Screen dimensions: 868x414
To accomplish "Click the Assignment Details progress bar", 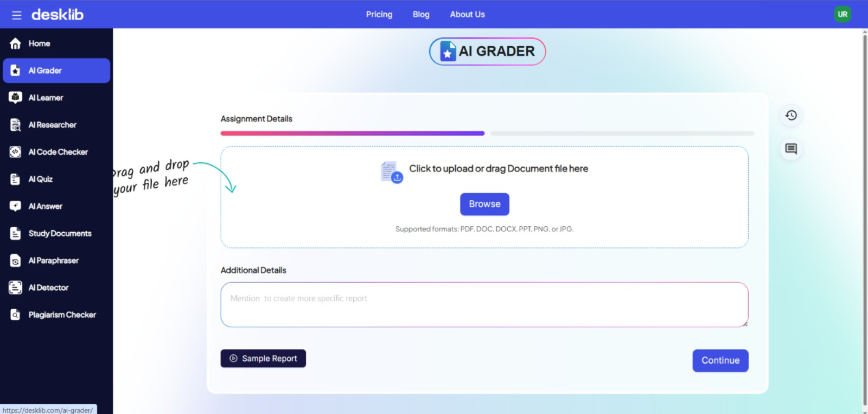I will coord(353,133).
